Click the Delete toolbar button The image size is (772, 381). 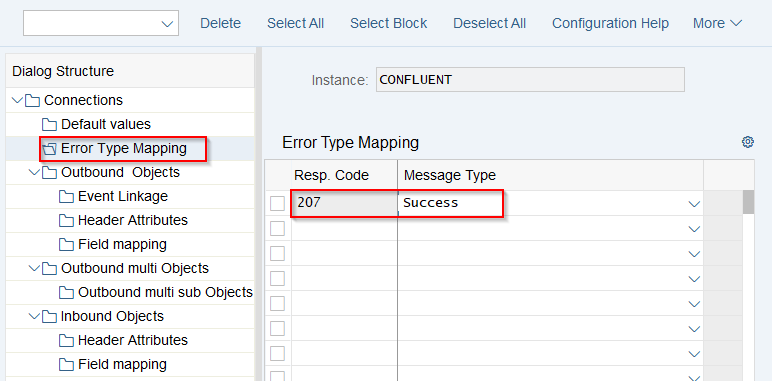[221, 23]
